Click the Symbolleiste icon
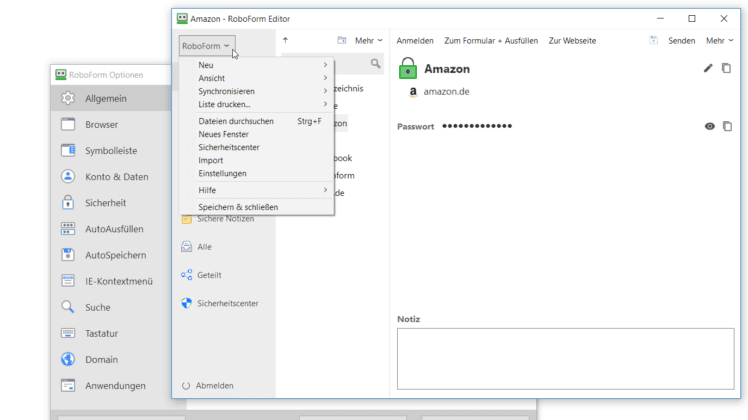The width and height of the screenshot is (748, 420). pos(68,150)
